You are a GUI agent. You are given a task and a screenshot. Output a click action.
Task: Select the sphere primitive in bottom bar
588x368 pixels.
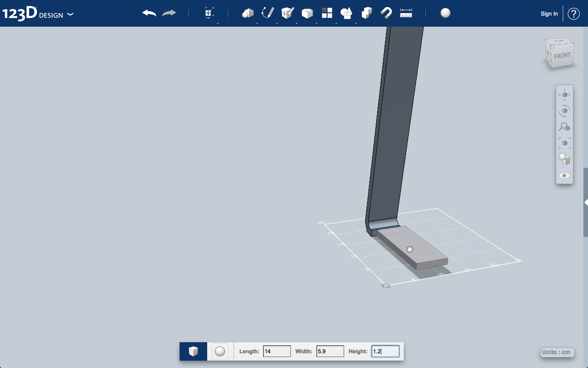pyautogui.click(x=220, y=351)
